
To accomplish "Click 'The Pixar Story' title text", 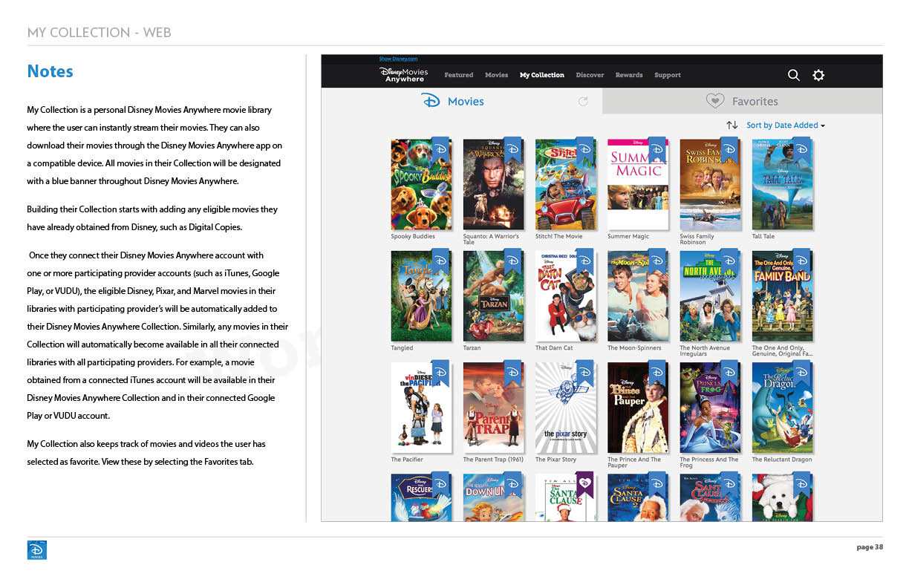I will click(x=555, y=460).
